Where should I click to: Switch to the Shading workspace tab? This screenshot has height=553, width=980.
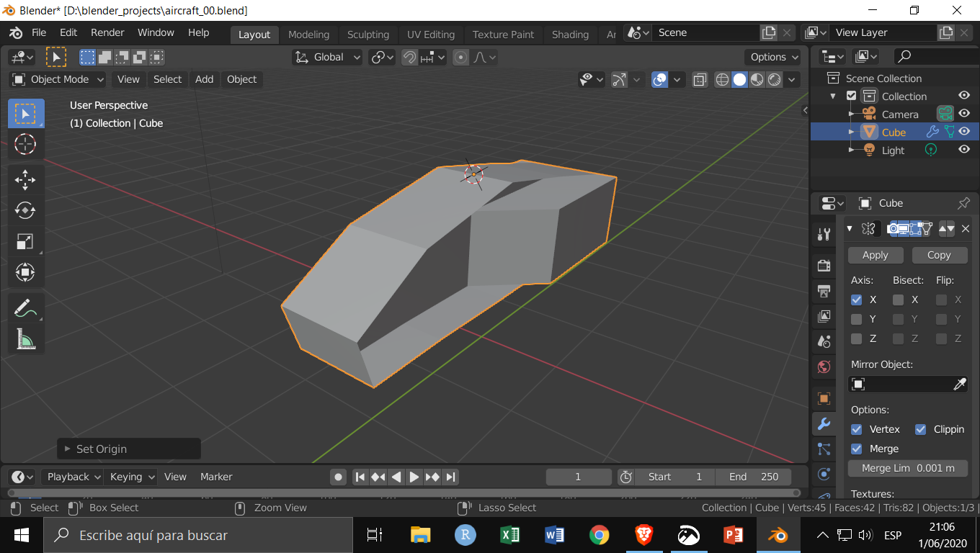point(570,34)
